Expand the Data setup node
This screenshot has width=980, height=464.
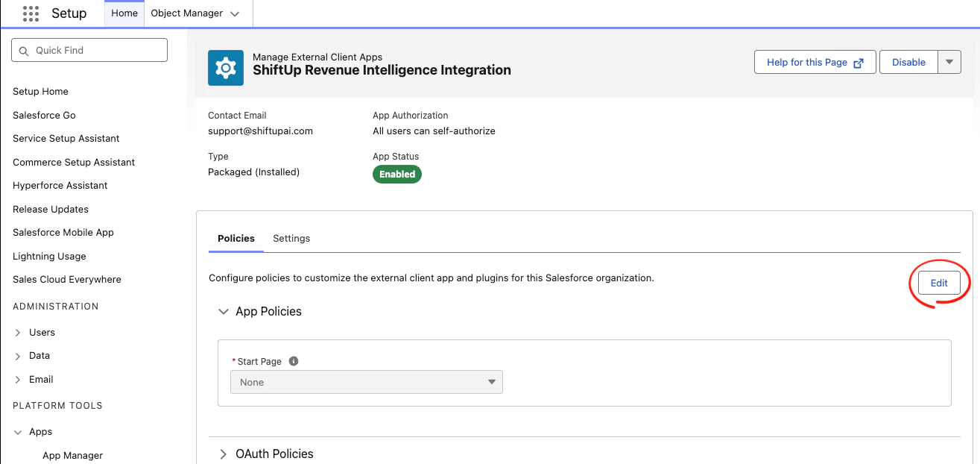(x=18, y=356)
